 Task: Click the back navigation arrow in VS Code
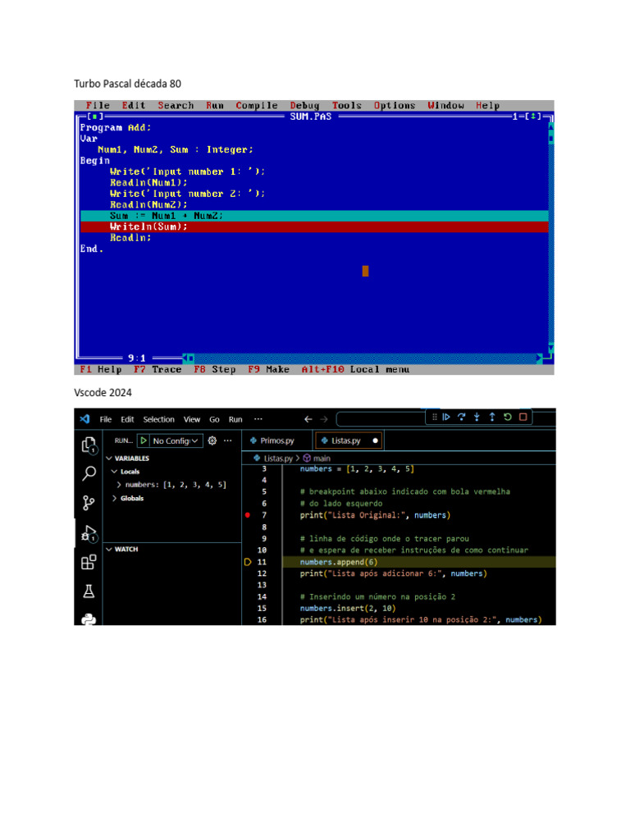tap(308, 419)
